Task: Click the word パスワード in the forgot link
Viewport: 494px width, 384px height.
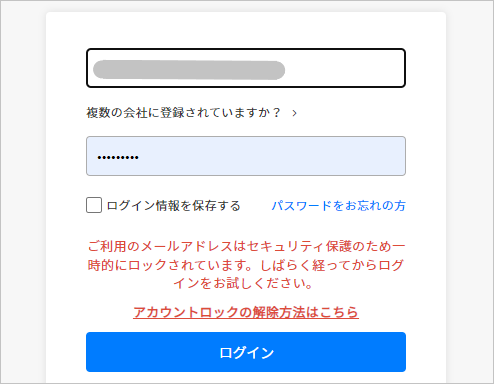Action: pos(302,206)
